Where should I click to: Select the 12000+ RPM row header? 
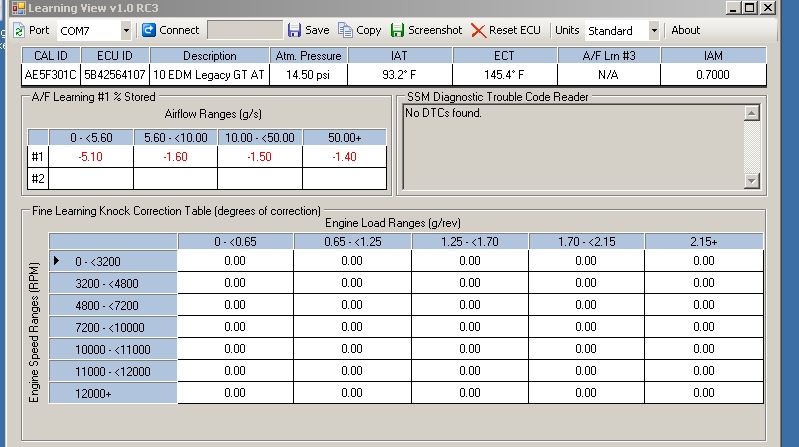point(113,393)
